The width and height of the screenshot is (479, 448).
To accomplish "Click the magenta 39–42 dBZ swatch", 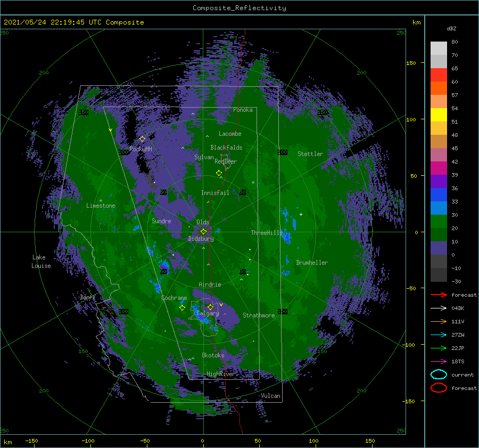I will 439,168.
